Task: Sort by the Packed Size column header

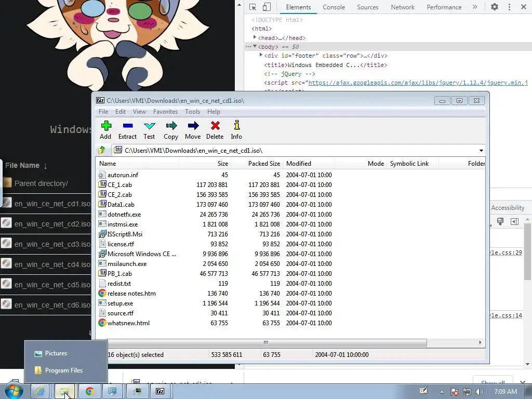Action: pos(257,164)
